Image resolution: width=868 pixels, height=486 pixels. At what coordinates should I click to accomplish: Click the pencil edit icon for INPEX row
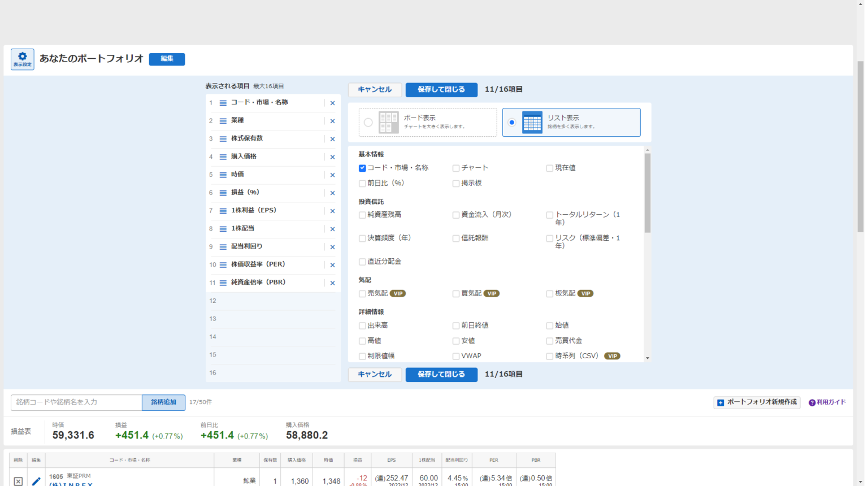[36, 481]
